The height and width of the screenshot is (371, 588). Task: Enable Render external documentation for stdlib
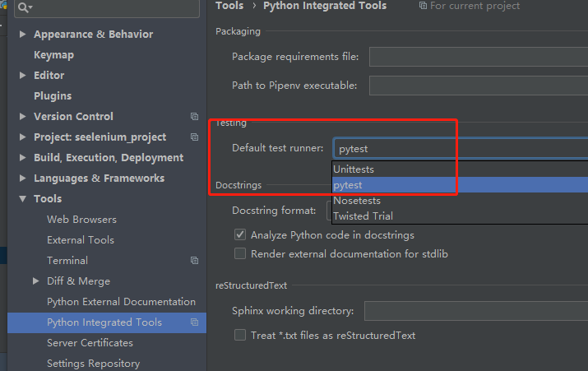click(240, 254)
